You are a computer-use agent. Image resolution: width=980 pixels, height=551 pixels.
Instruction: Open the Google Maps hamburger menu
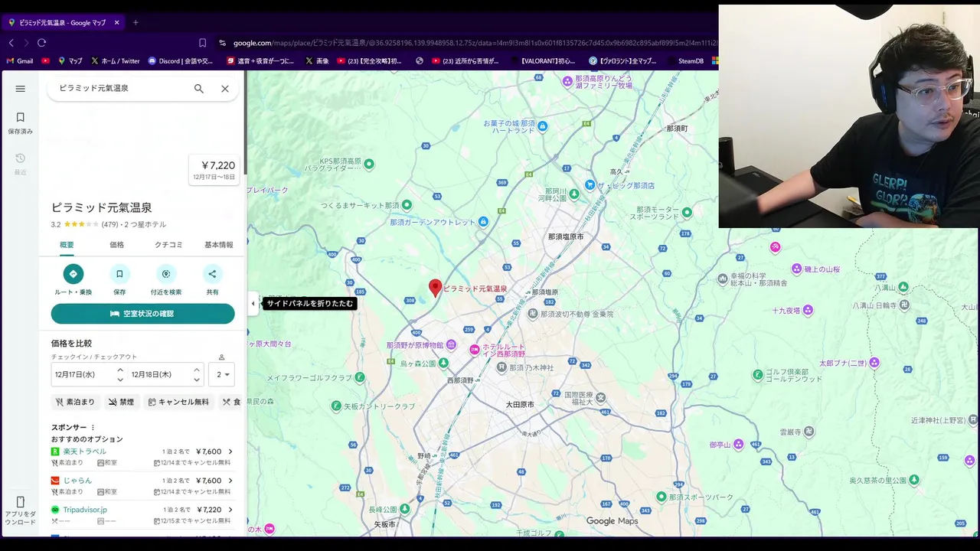[21, 89]
